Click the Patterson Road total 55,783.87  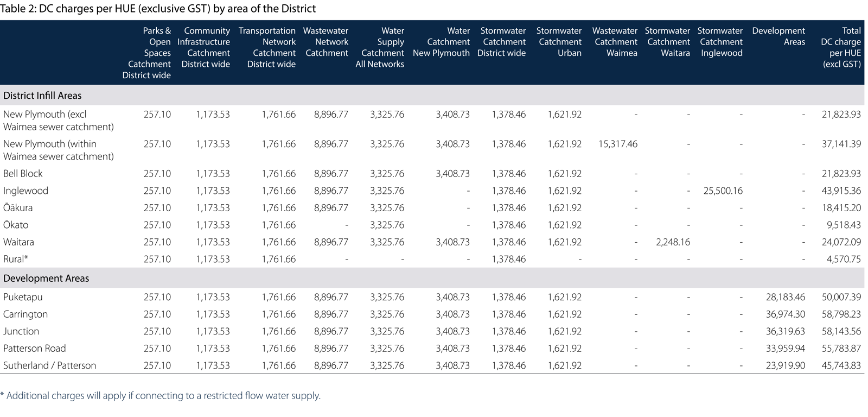[841, 349]
